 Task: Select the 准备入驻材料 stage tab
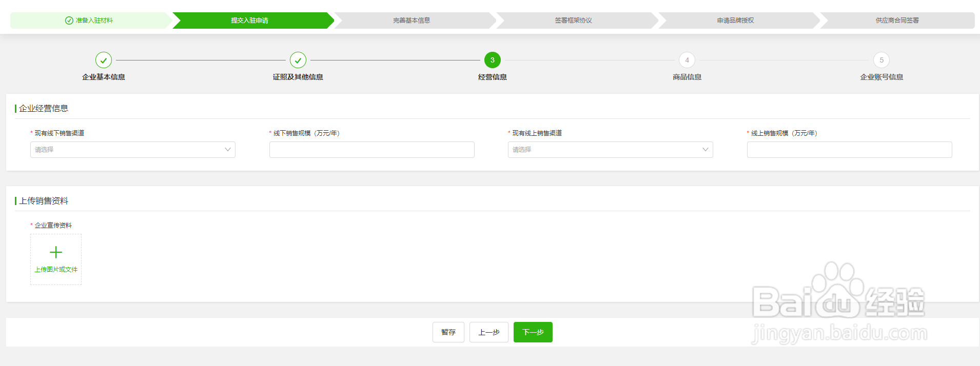point(91,21)
